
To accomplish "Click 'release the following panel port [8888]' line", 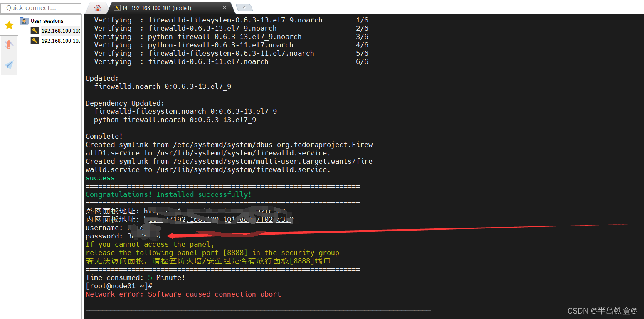I will [212, 253].
